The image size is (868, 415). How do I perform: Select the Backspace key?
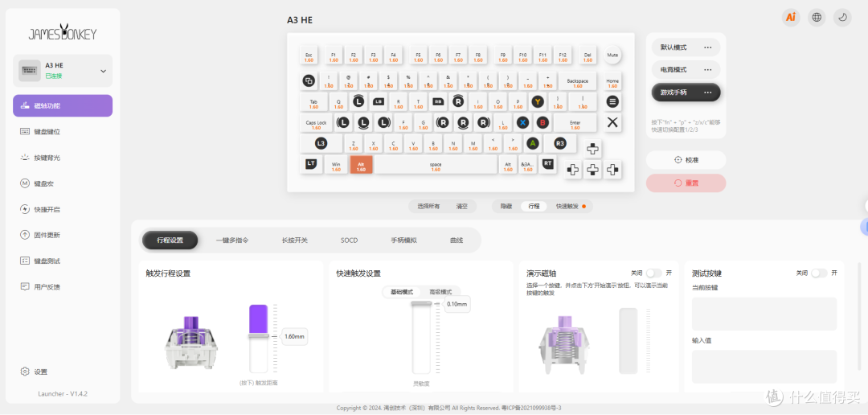(577, 82)
